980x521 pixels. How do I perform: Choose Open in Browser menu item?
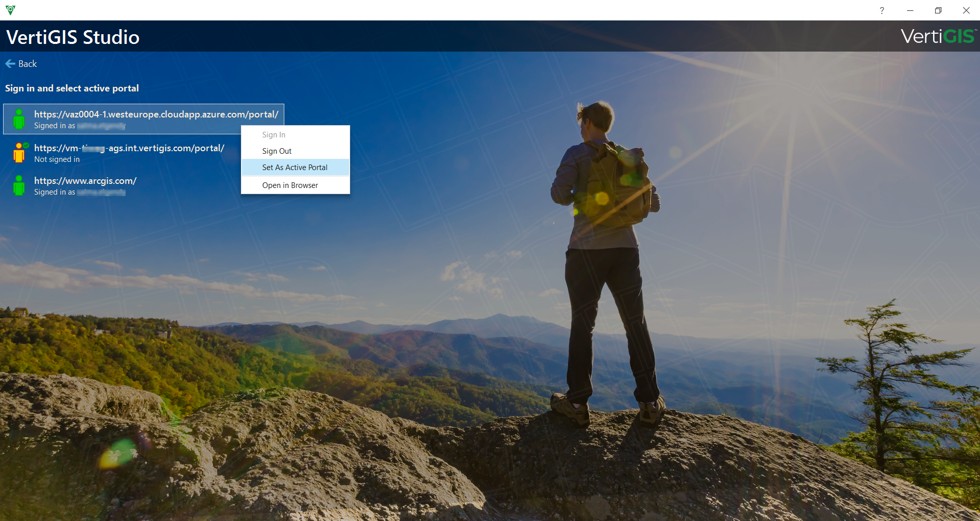click(x=296, y=185)
